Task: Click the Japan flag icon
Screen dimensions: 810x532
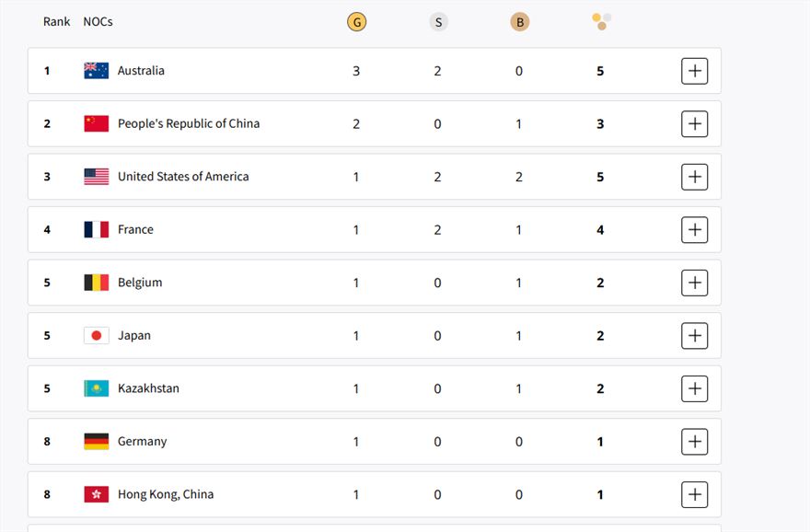Action: (96, 336)
